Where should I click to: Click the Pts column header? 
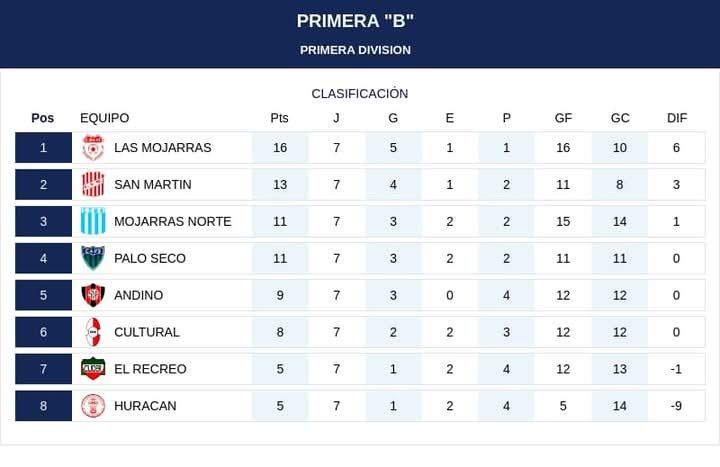pos(279,118)
